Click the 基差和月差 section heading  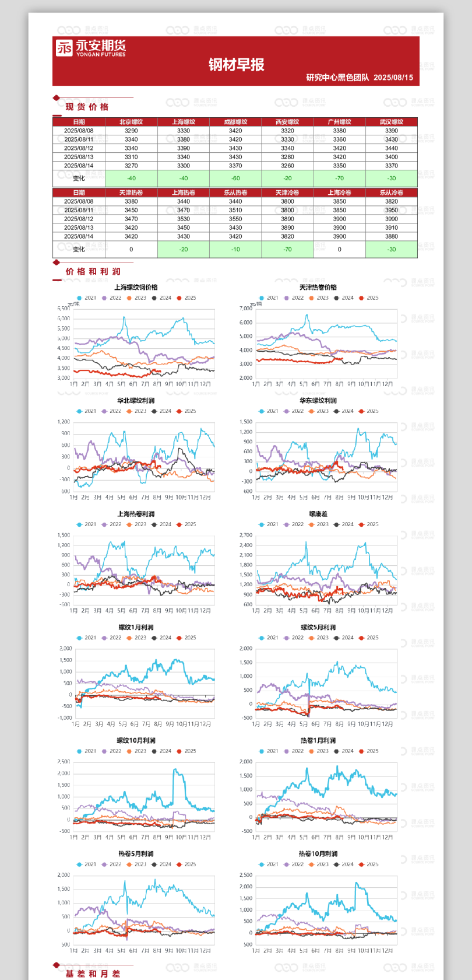(x=93, y=974)
